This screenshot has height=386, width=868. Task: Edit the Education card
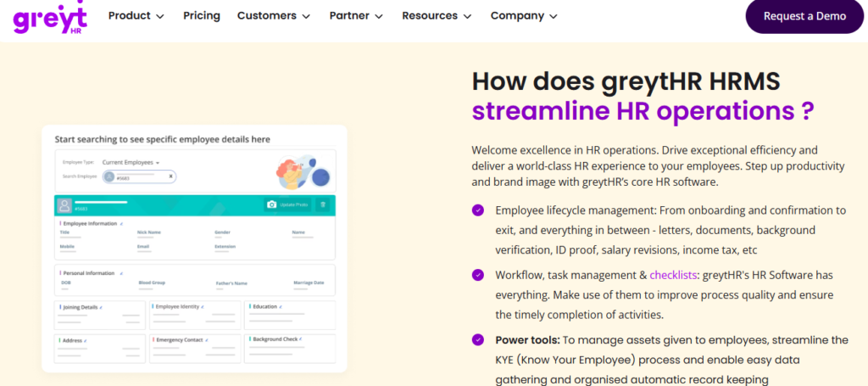[281, 307]
